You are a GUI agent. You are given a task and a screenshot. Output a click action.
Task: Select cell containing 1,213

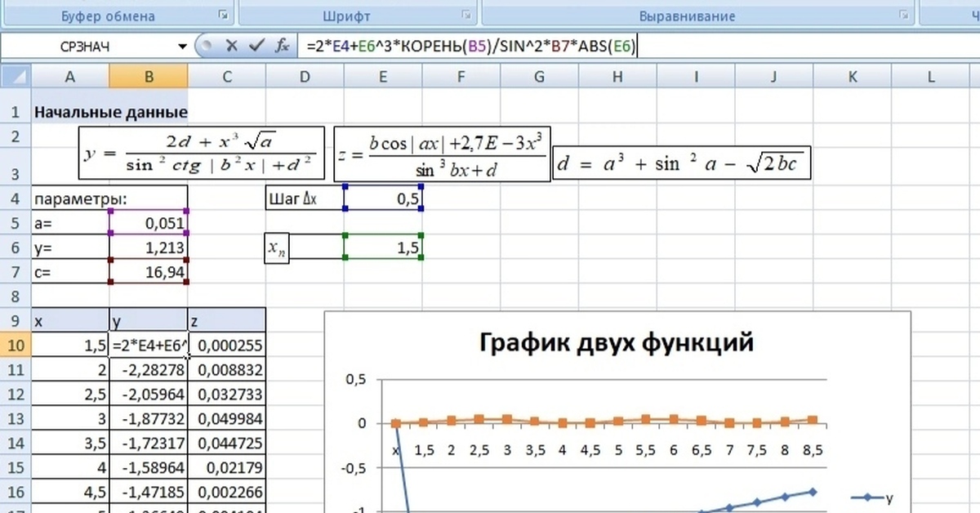point(148,248)
